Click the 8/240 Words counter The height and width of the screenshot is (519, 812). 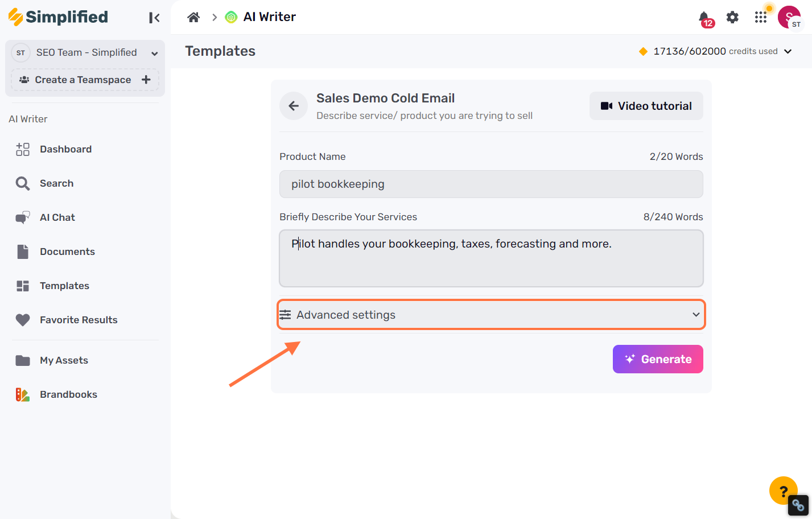pyautogui.click(x=673, y=217)
